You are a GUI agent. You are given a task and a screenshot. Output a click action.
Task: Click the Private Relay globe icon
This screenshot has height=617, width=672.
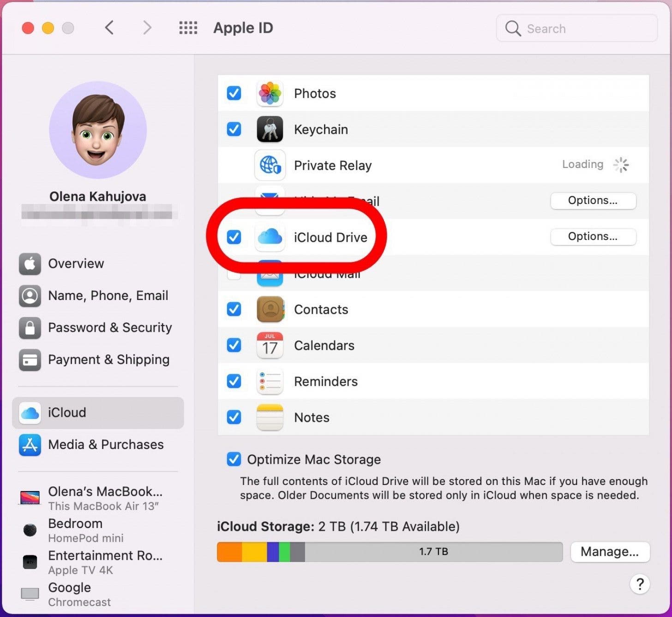coord(270,165)
